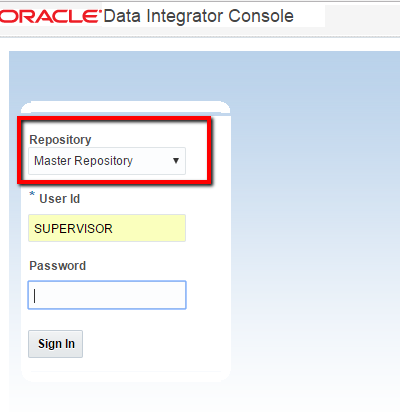Click the SUPERVISOR text in User Id

click(x=73, y=229)
